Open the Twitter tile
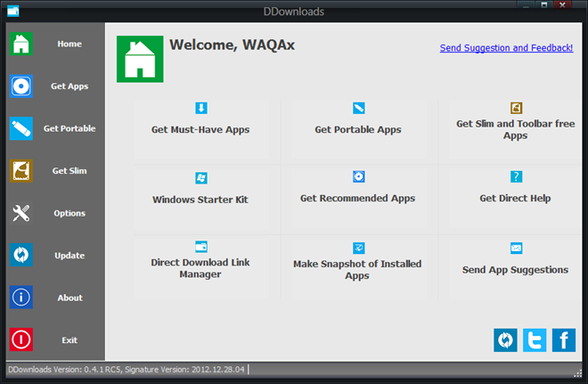This screenshot has width=588, height=384. tap(535, 340)
